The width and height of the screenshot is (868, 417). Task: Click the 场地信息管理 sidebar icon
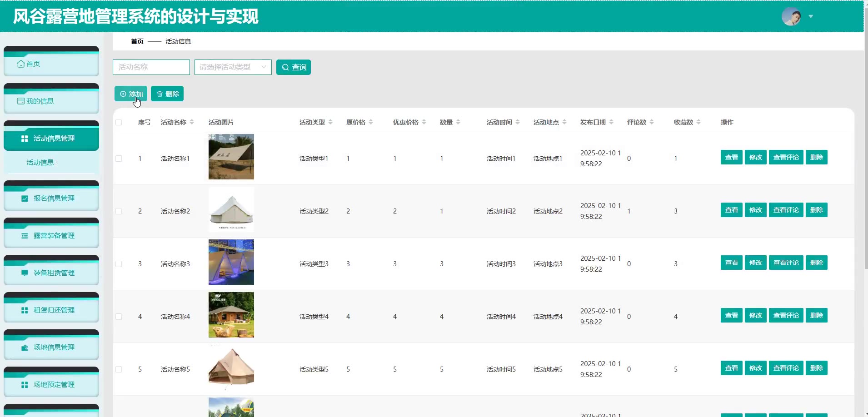(x=25, y=347)
